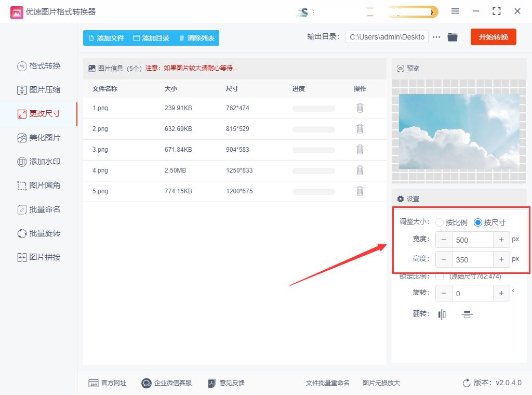Click the horizontal flip icon beside 翻转

[x=442, y=314]
